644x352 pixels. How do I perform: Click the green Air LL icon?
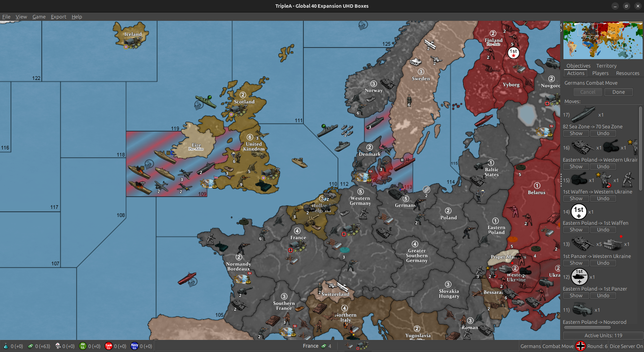(83, 346)
